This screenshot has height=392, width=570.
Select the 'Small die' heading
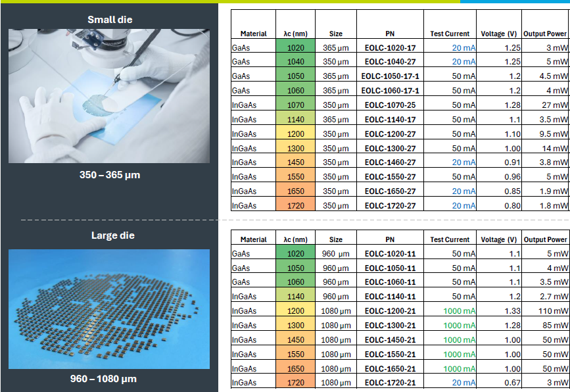pyautogui.click(x=110, y=20)
